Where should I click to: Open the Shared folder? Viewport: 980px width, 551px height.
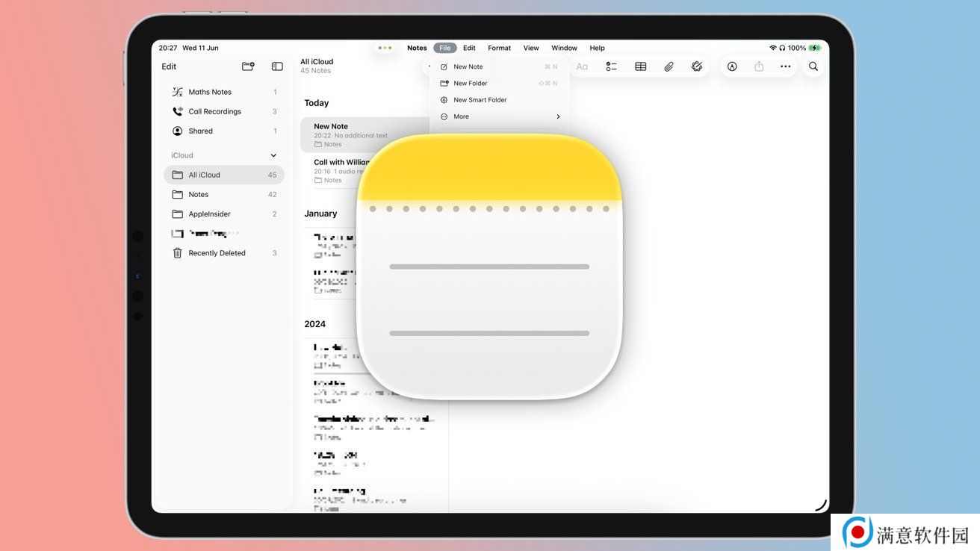224,131
